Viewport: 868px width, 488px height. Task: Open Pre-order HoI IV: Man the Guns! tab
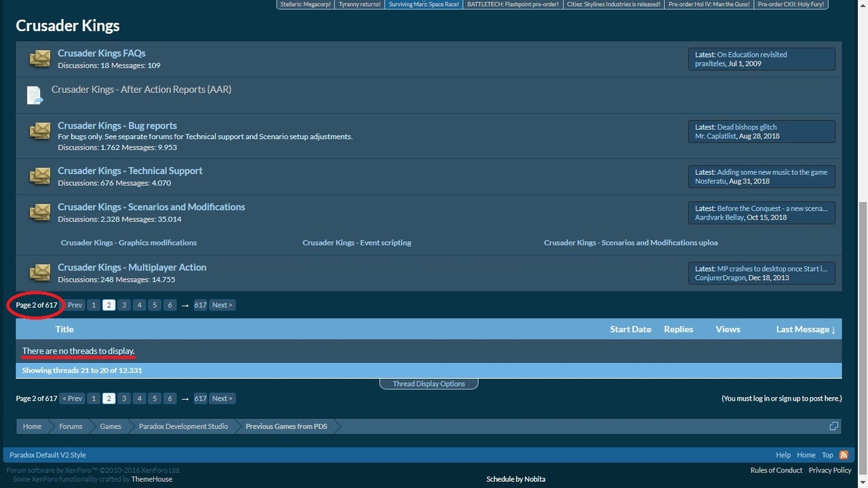tap(709, 4)
